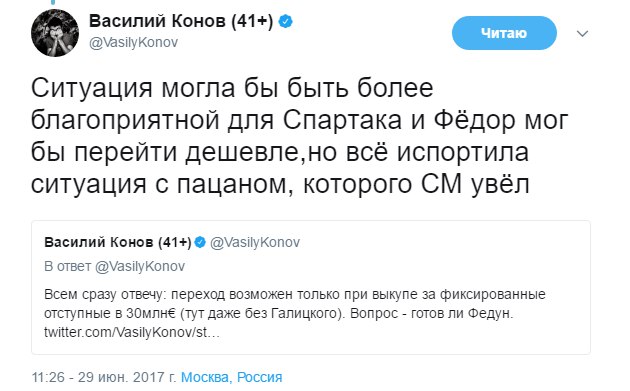Expand the chevron menu next to Читаю
630x391 pixels.
[582, 33]
